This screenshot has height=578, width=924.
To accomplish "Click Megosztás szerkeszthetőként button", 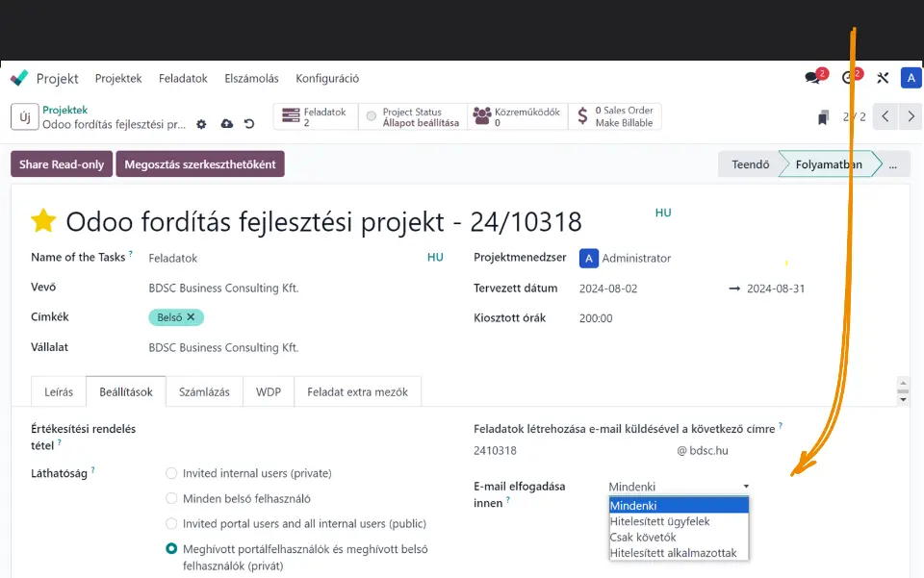I will (200, 164).
